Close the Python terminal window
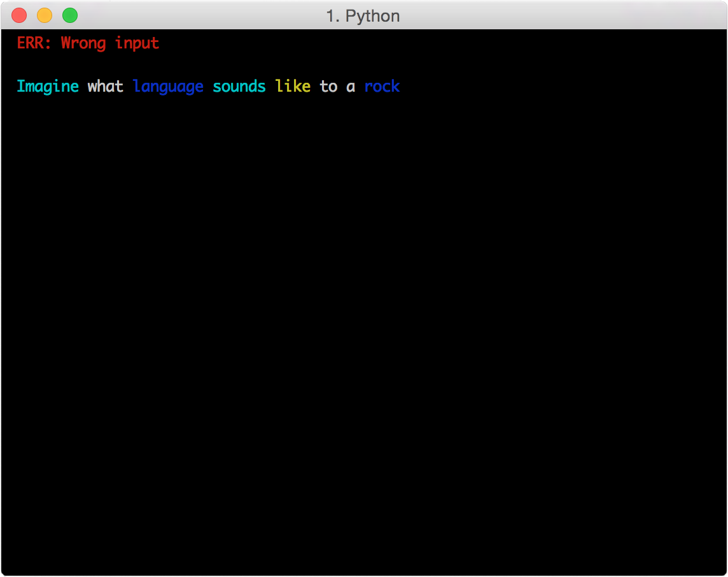This screenshot has width=728, height=577. click(19, 15)
